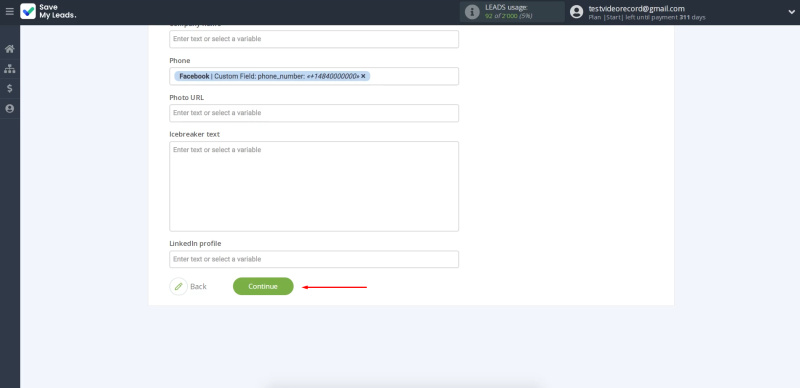Open the Home sidebar icon

(x=9, y=50)
